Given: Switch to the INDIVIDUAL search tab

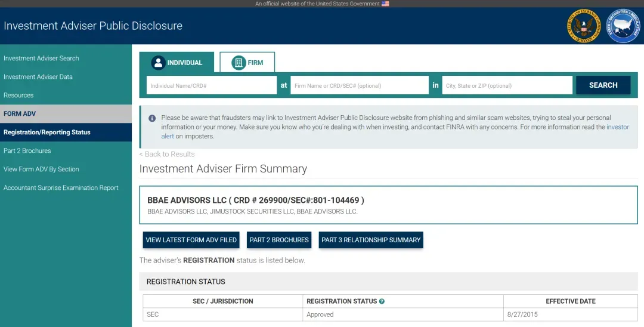Looking at the screenshot, I should [x=177, y=63].
